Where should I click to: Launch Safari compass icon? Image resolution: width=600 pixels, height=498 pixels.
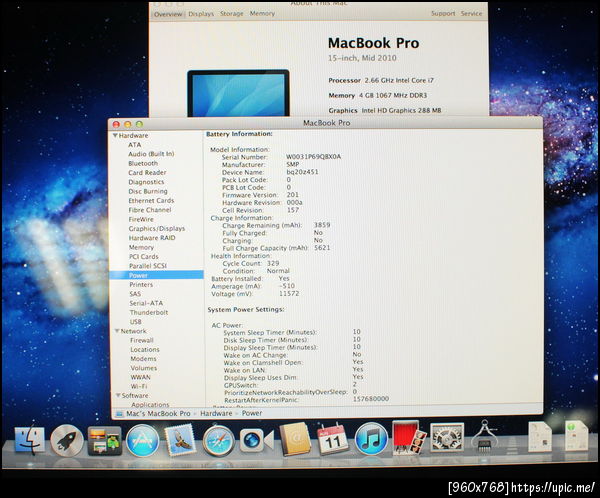point(218,441)
